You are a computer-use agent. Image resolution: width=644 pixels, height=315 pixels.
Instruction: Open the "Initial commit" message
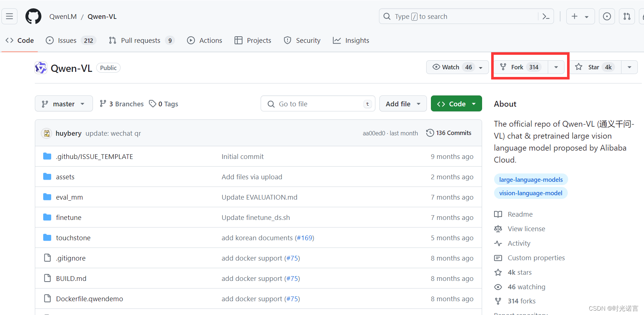click(242, 156)
